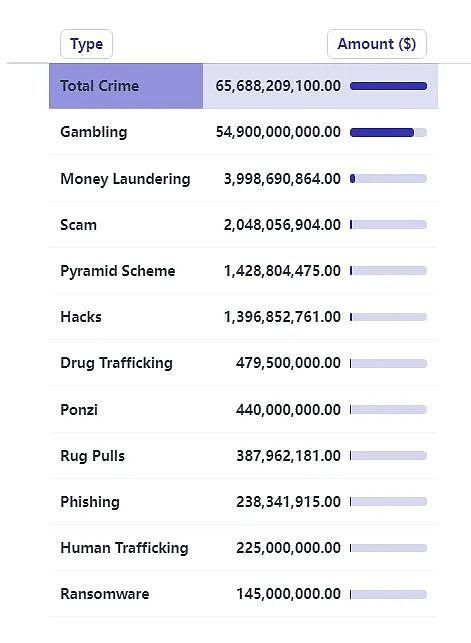
Task: Click the 54,900,000,000.00 amount value
Action: click(278, 132)
